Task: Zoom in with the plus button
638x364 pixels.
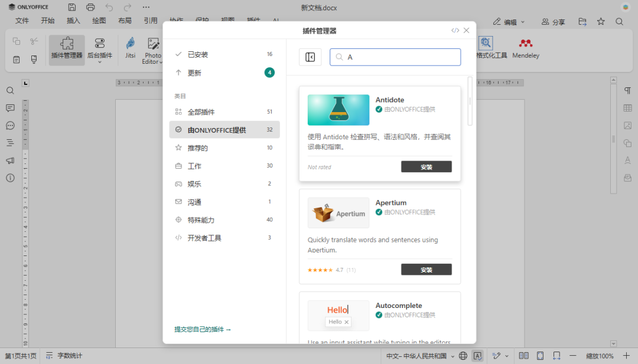Action: click(x=626, y=356)
